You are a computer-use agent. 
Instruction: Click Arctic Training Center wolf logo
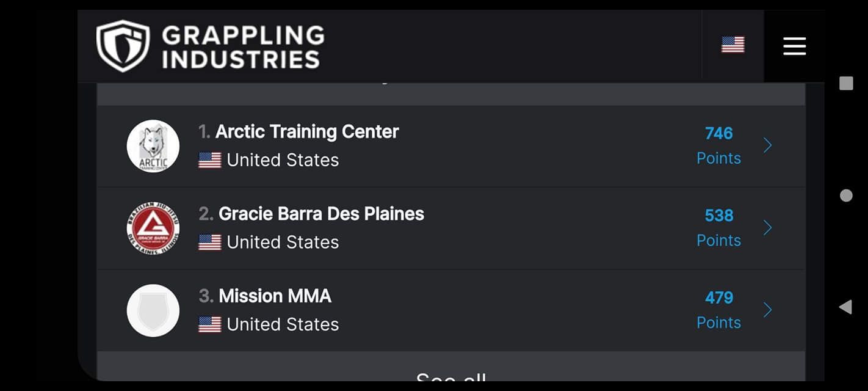[153, 146]
